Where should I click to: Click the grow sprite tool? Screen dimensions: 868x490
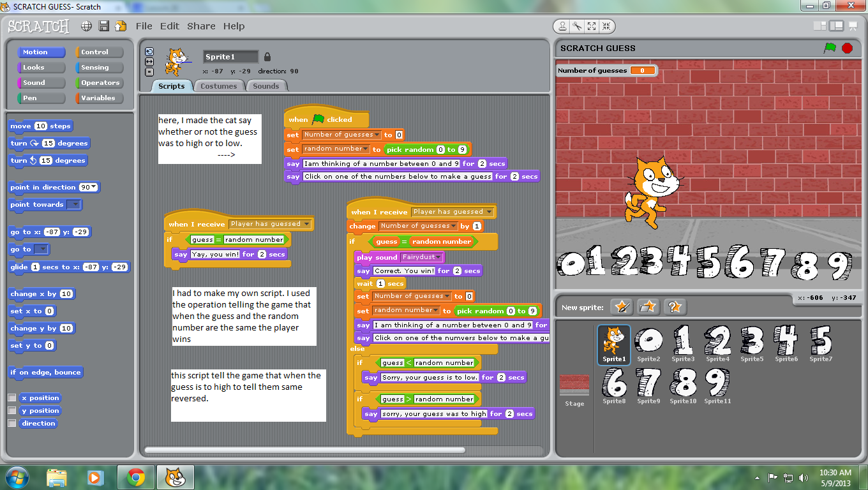click(592, 26)
